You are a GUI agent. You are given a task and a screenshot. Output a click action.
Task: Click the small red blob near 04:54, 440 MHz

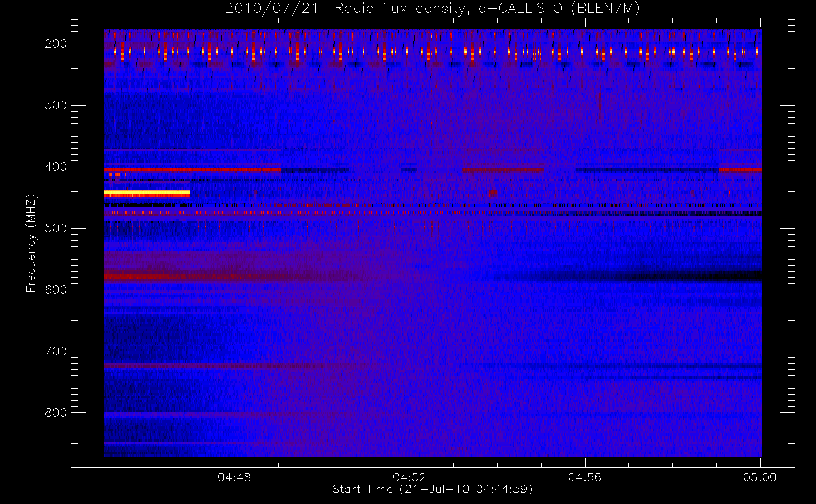coord(492,192)
